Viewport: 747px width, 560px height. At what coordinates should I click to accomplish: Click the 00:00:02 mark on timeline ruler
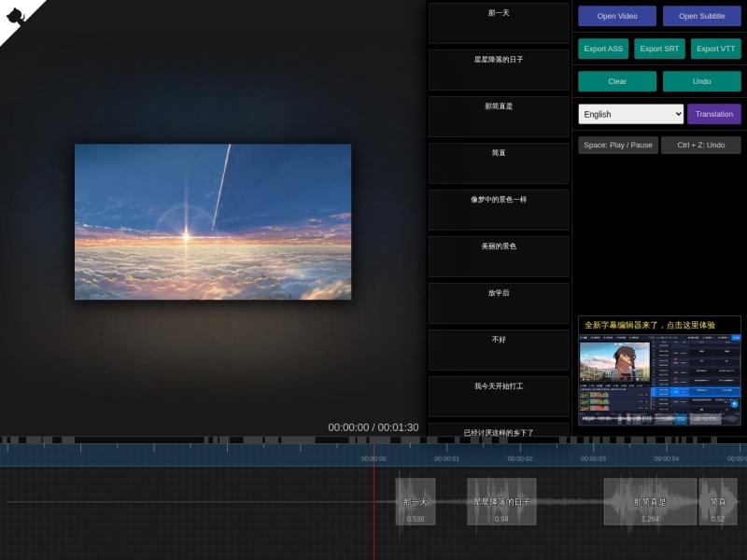[x=520, y=458]
